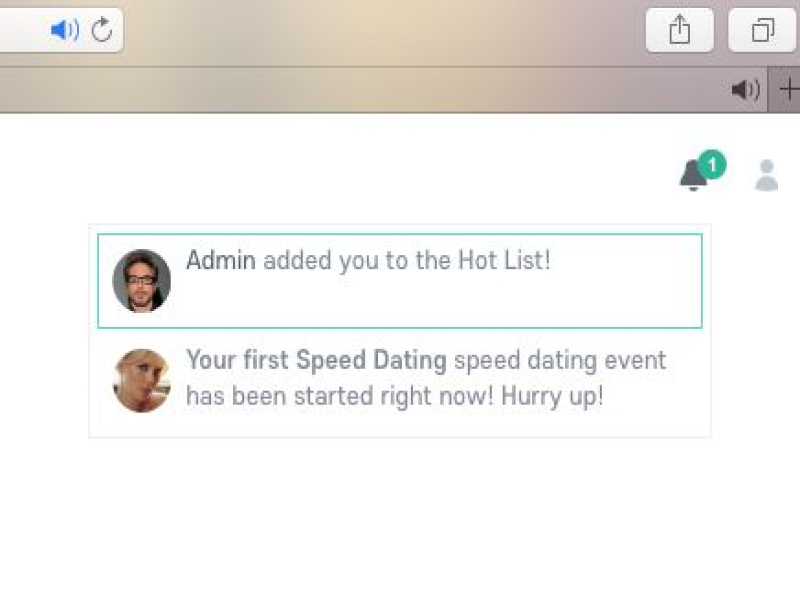800x600 pixels.
Task: Click the green notification count badge
Action: (712, 164)
